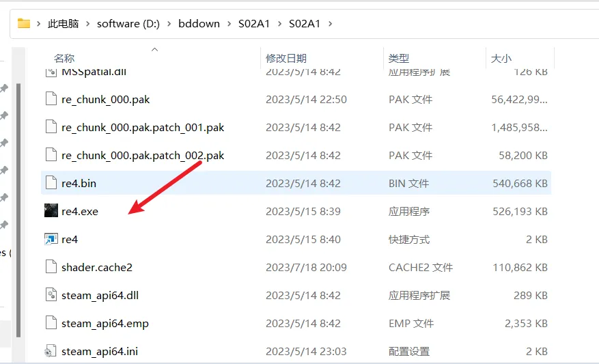The width and height of the screenshot is (599, 364).
Task: Go to bddown folder in breadcrumb
Action: [199, 24]
